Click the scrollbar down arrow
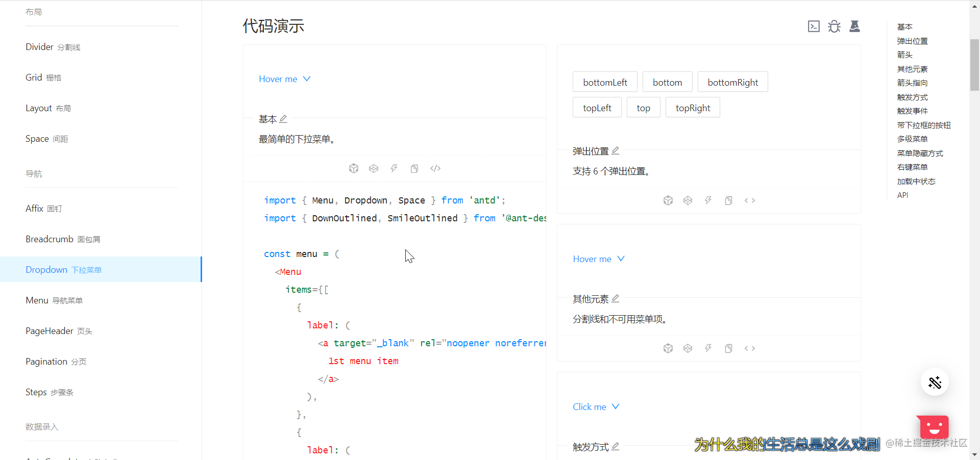980x460 pixels. pyautogui.click(x=974, y=455)
